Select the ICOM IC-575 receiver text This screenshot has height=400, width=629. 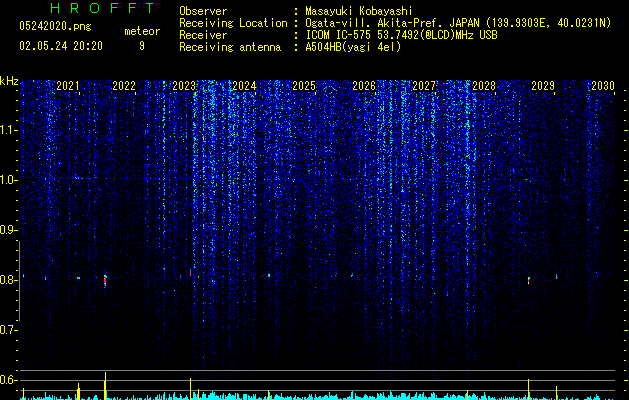[x=401, y=35]
